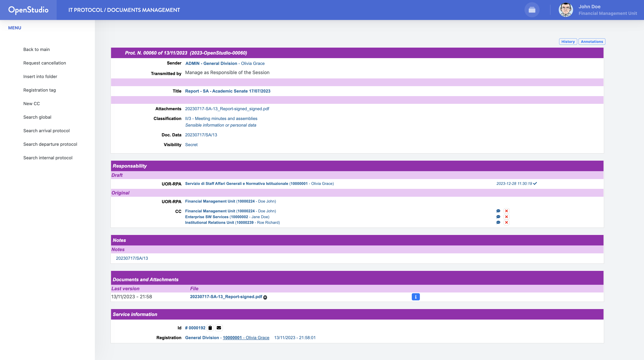
Task: Click classification II/3 - Meeting minutes and assemblies
Action: coord(221,119)
